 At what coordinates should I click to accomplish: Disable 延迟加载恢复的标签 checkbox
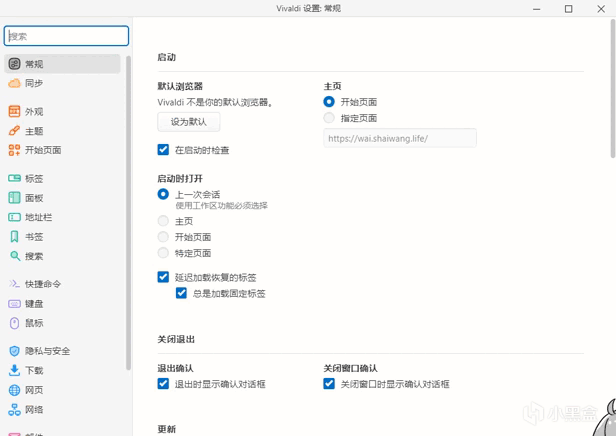coord(163,277)
